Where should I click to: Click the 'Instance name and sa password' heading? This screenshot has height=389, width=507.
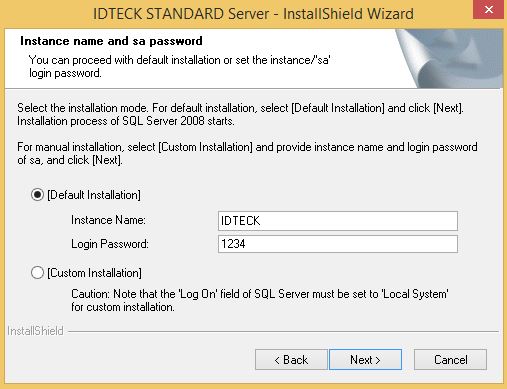(x=111, y=41)
